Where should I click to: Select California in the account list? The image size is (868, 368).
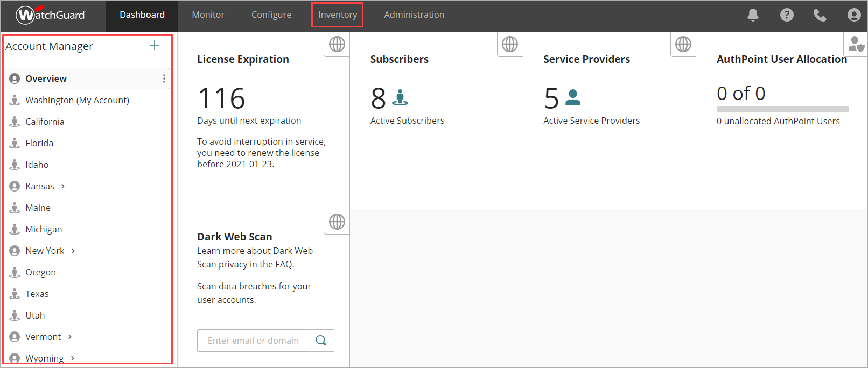coord(45,122)
